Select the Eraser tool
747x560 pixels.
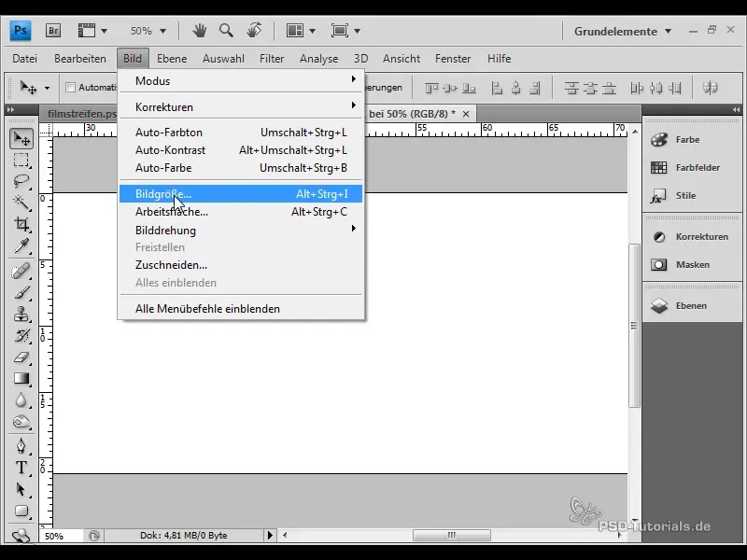[x=21, y=357]
